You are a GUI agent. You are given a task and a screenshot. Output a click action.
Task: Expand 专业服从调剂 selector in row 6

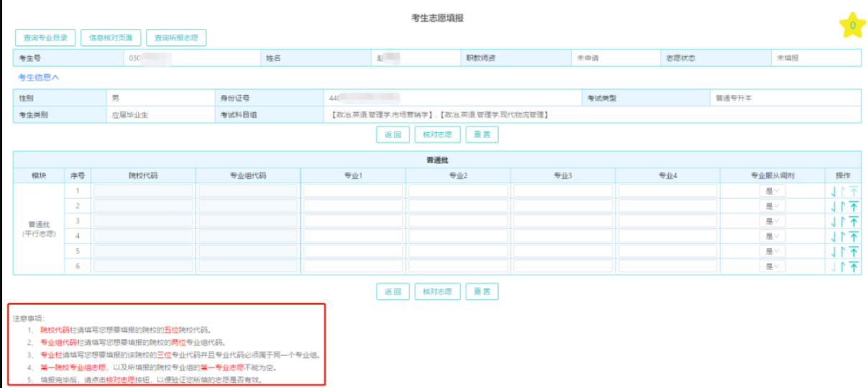coord(772,267)
